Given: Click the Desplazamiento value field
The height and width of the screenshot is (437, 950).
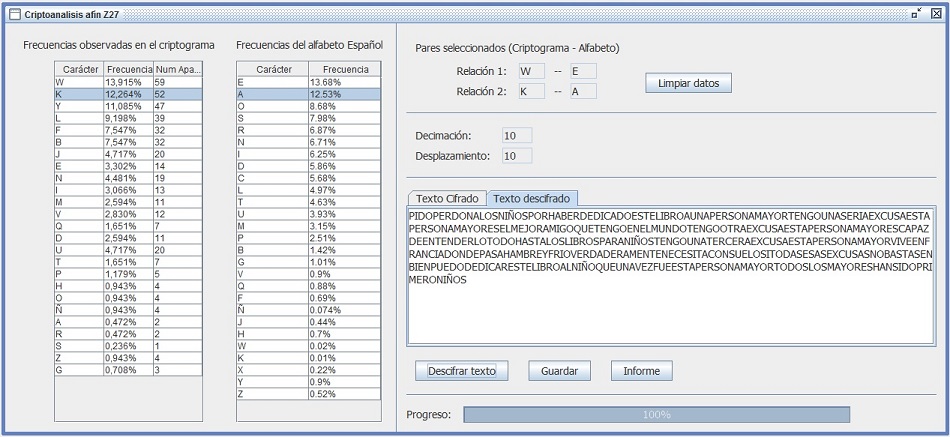Looking at the screenshot, I should pyautogui.click(x=516, y=156).
